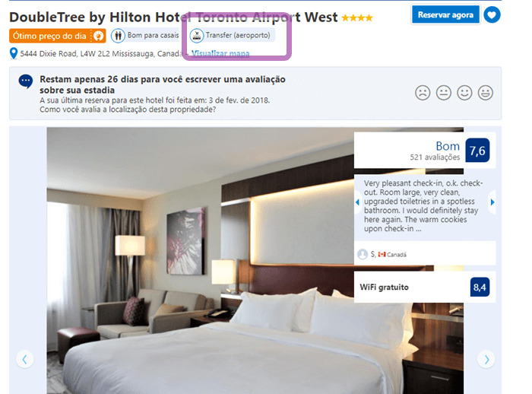532x394 pixels.
Task: Open the 7,6 Bom review score
Action: click(x=477, y=151)
